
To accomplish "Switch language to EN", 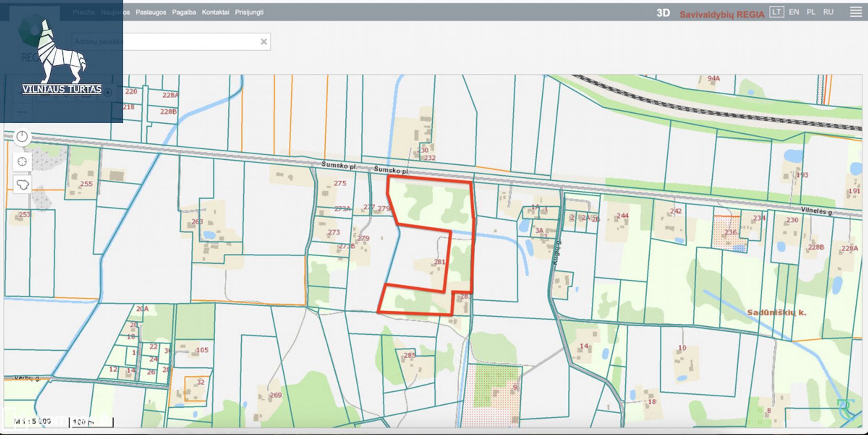I will pyautogui.click(x=794, y=12).
